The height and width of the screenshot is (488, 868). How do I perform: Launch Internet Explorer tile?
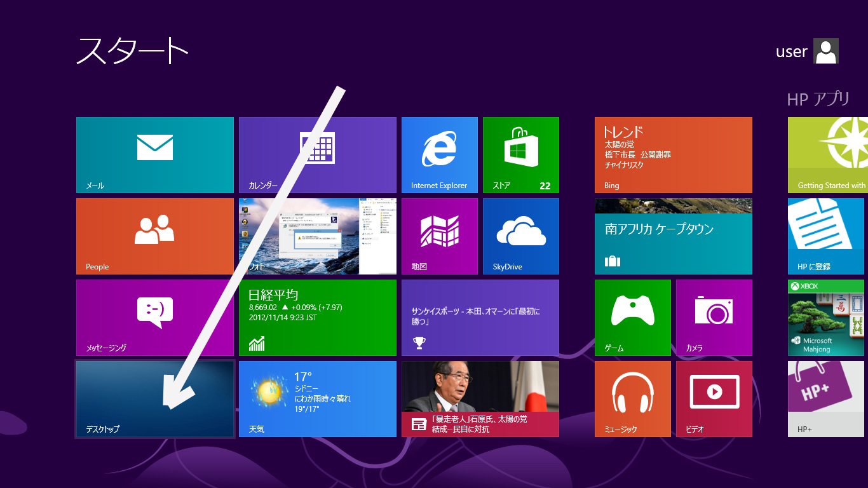pyautogui.click(x=440, y=155)
